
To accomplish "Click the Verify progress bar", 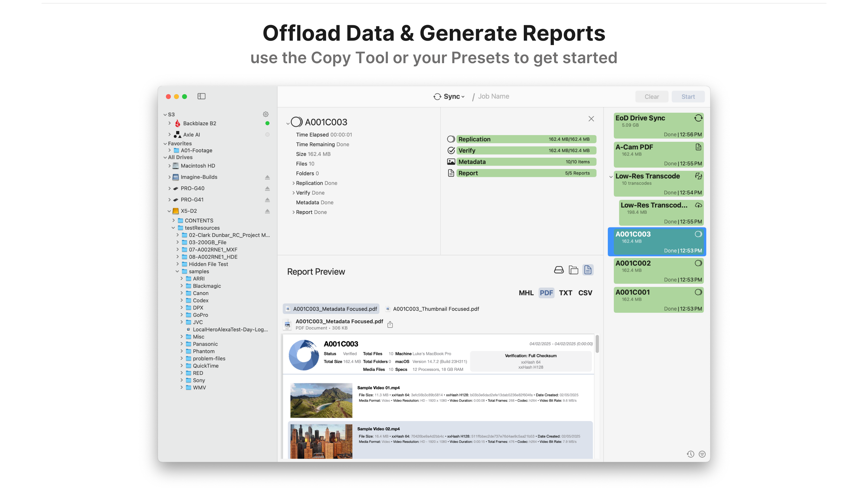I will click(x=526, y=150).
